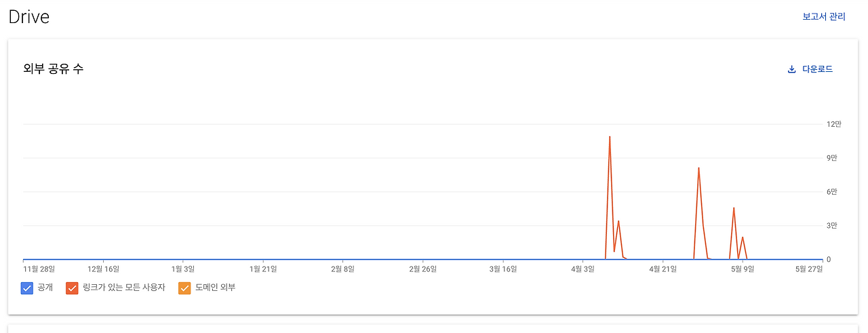The width and height of the screenshot is (868, 333).
Task: Click the 12월 16일 axis label
Action: click(103, 269)
